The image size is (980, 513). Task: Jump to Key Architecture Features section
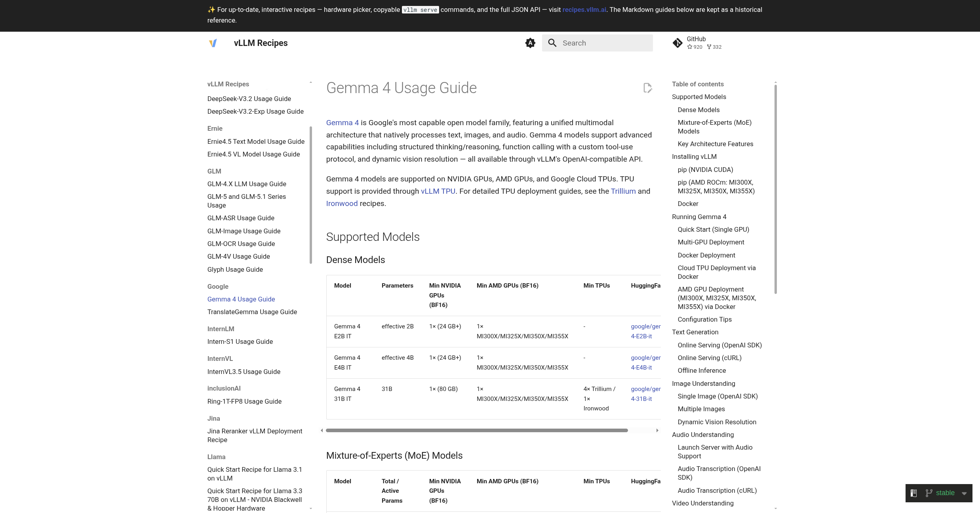coord(715,144)
